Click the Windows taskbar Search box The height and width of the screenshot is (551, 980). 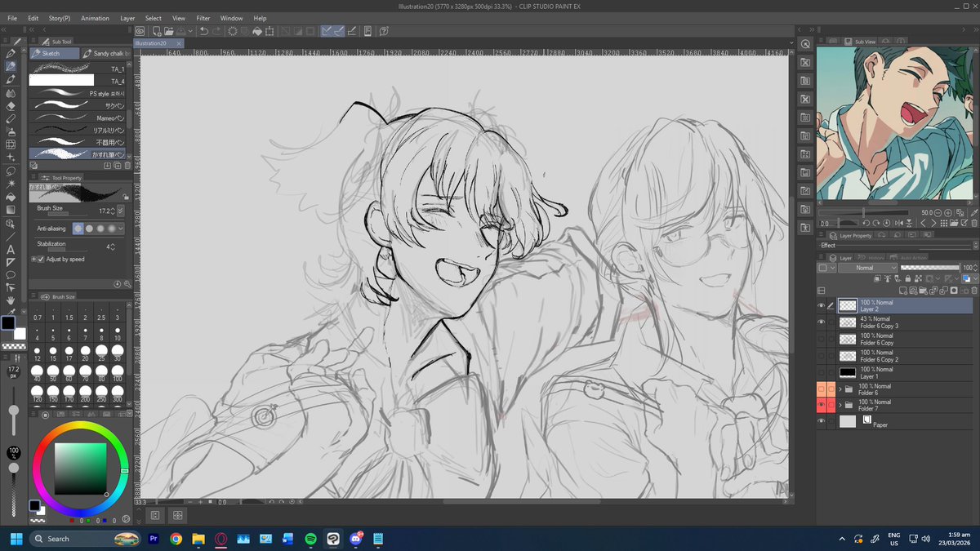coord(87,539)
